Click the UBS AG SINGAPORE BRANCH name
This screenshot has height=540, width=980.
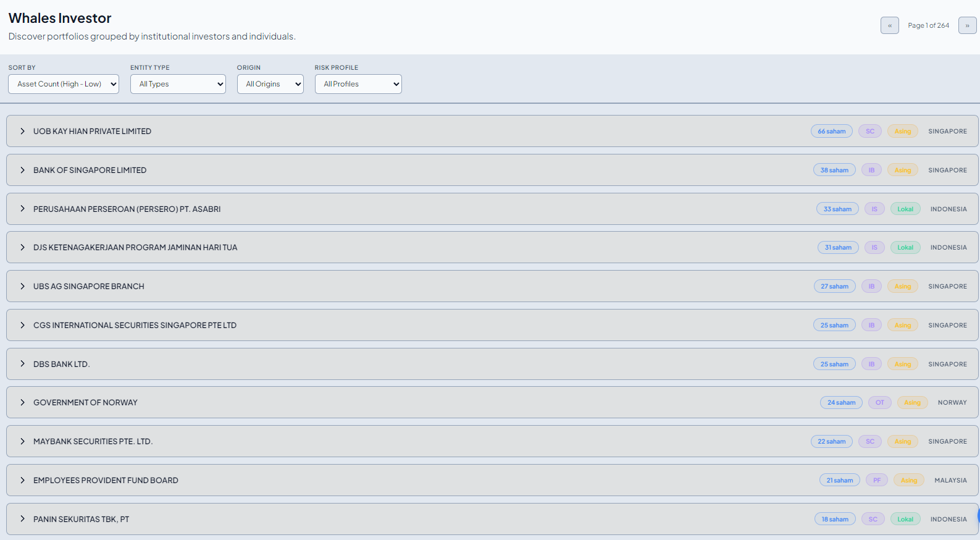pyautogui.click(x=89, y=286)
